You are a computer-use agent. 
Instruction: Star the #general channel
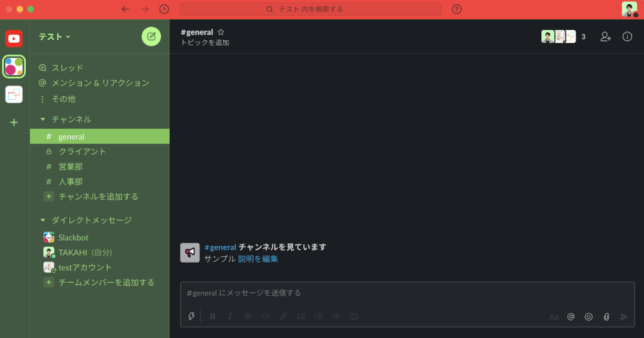point(221,32)
